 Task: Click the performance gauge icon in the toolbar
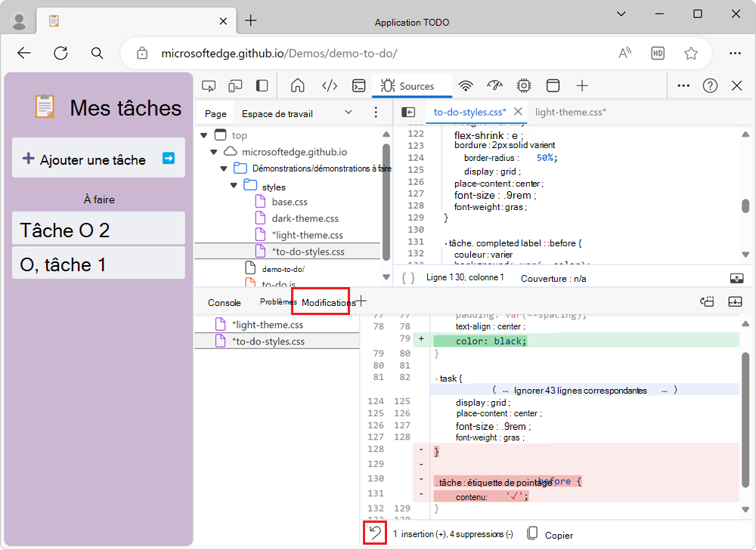click(x=493, y=85)
